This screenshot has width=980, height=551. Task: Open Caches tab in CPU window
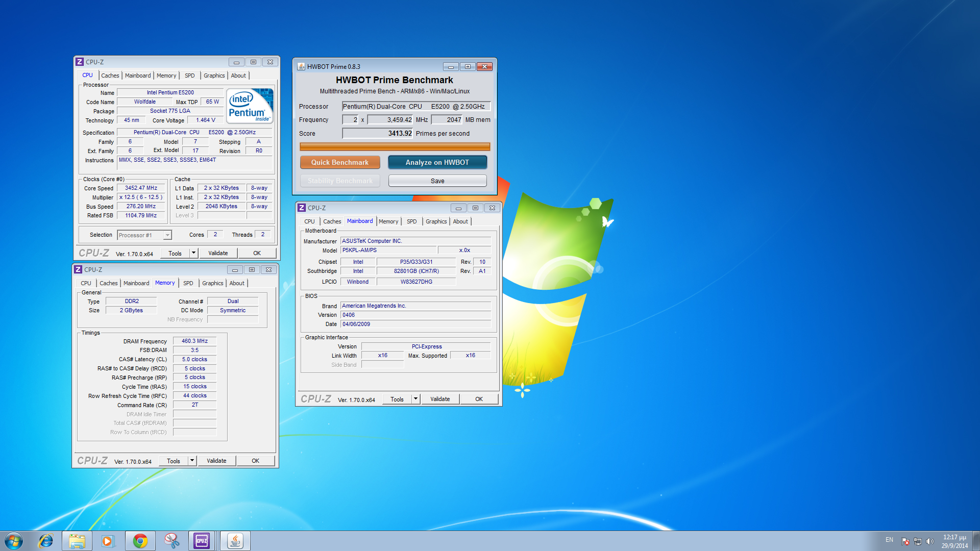[x=110, y=76]
